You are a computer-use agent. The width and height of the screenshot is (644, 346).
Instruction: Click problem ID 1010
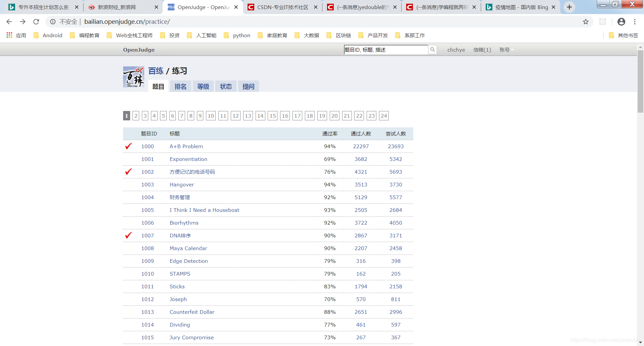(x=148, y=274)
